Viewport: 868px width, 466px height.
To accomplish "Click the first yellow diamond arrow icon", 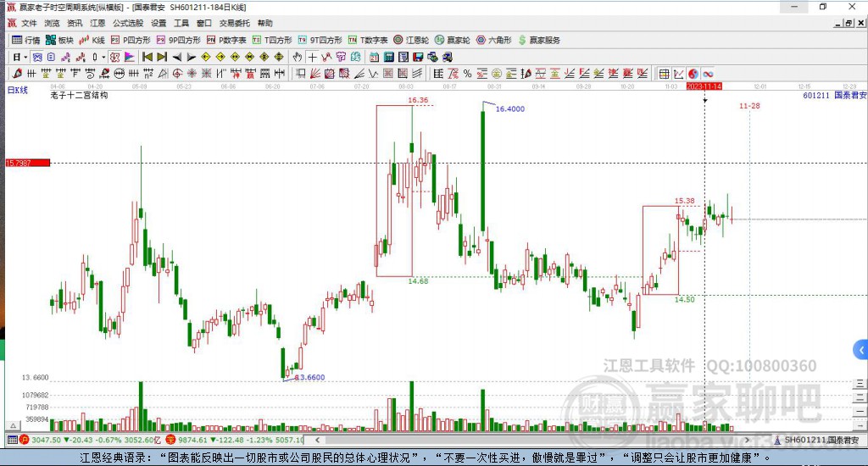I will click(206, 57).
